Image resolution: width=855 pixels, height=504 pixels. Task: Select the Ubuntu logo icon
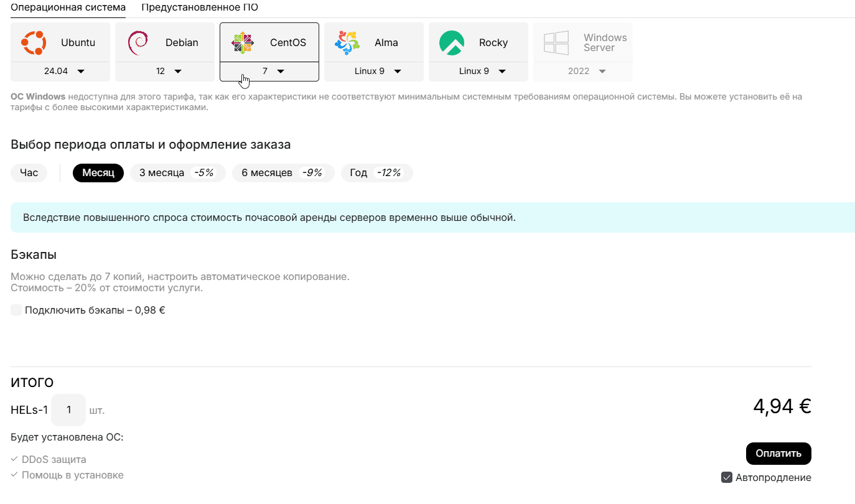pyautogui.click(x=34, y=43)
